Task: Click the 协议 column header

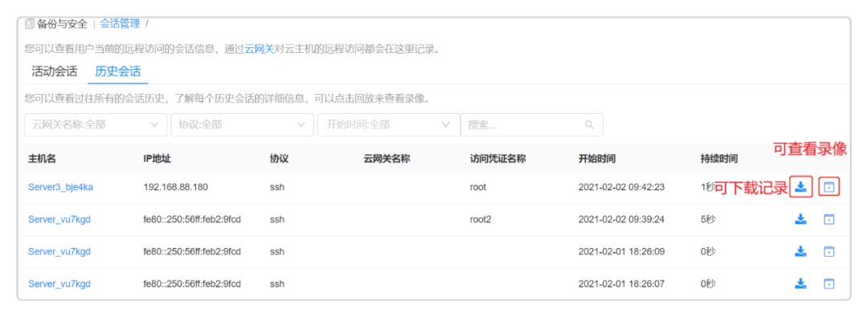Action: pos(279,159)
